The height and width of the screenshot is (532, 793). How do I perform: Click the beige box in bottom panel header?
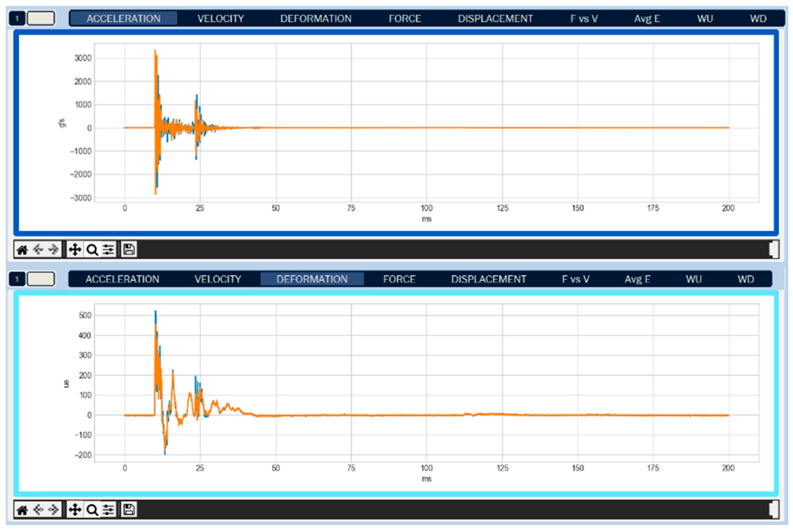(41, 279)
